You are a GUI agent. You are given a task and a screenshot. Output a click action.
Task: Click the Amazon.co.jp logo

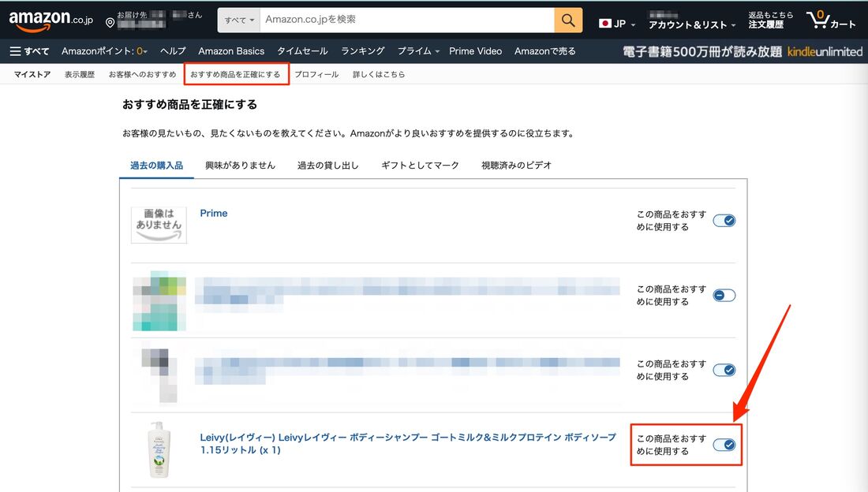pyautogui.click(x=51, y=20)
